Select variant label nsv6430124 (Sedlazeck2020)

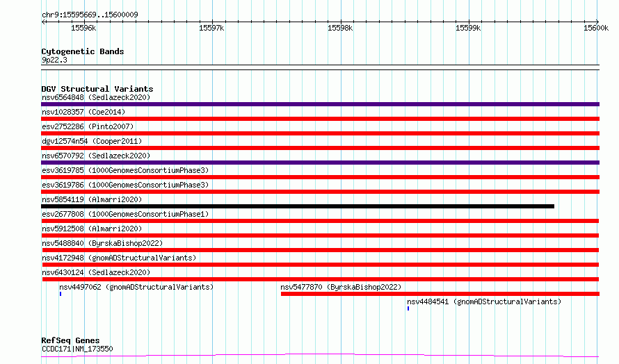(x=96, y=272)
